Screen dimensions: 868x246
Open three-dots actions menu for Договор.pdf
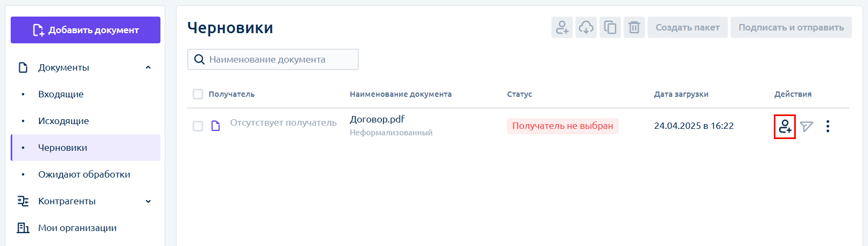pos(828,126)
